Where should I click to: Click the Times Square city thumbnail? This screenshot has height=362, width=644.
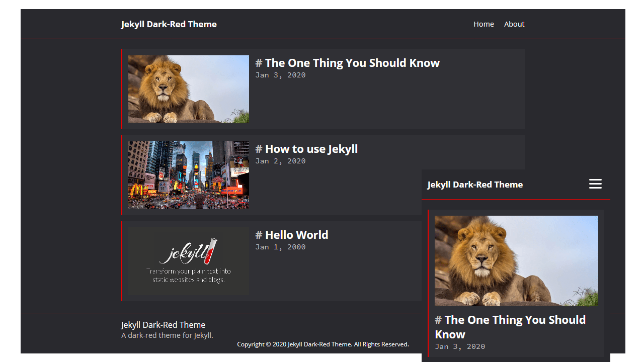pyautogui.click(x=189, y=175)
